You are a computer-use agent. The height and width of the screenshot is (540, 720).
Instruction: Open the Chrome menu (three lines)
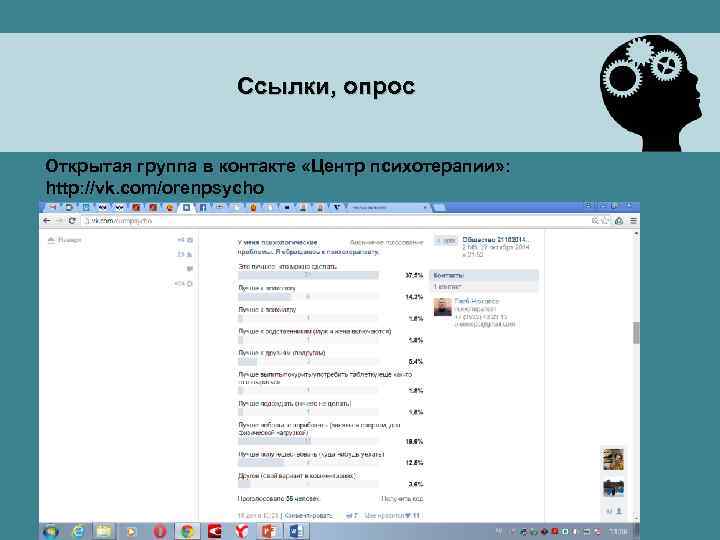tap(633, 221)
